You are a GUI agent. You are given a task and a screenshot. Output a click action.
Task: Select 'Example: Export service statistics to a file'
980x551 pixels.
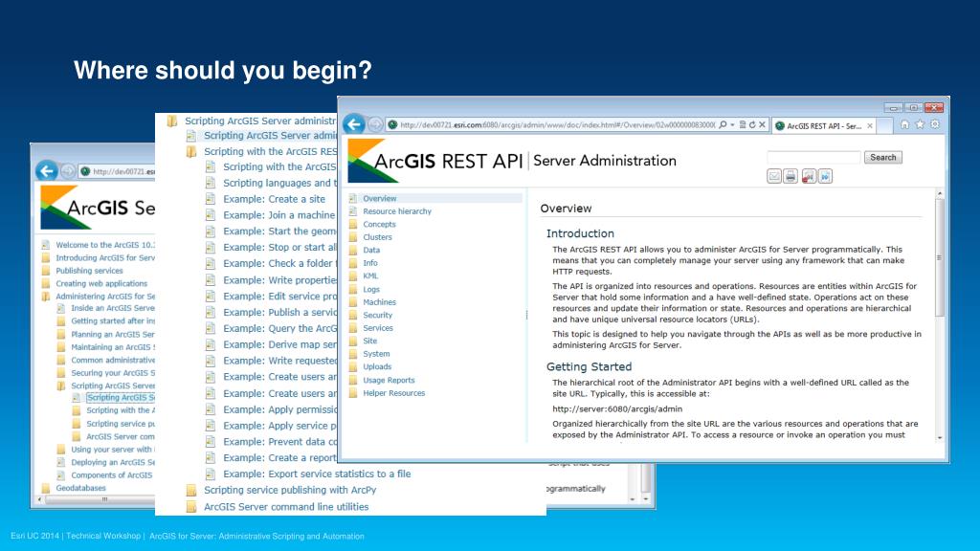(x=317, y=474)
